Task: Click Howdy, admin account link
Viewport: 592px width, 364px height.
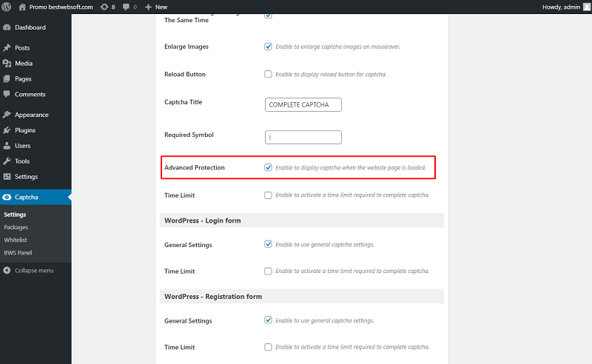Action: (561, 7)
